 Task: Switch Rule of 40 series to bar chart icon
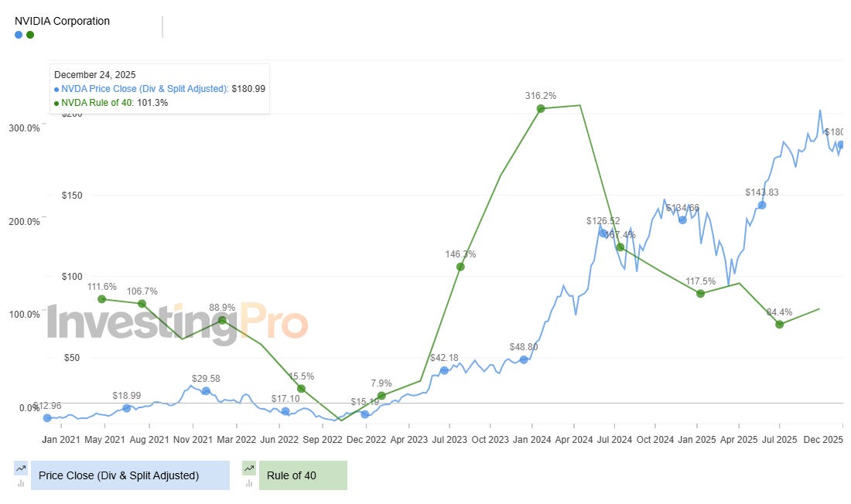click(x=249, y=483)
